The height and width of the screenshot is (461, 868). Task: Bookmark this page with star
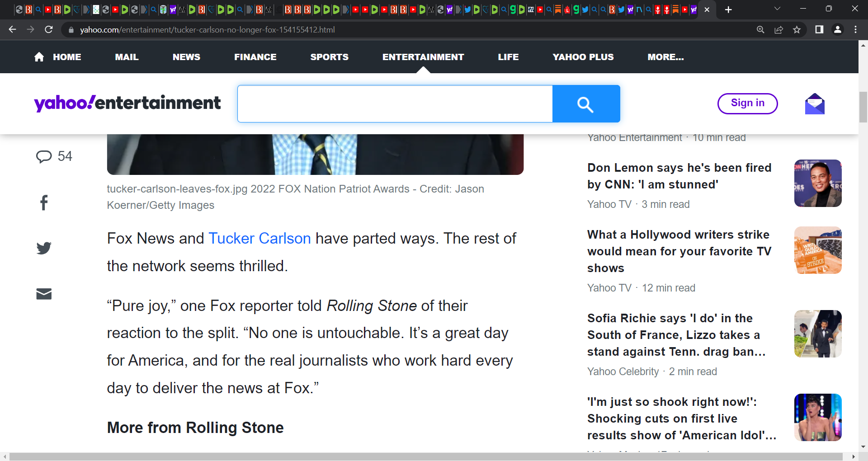[x=797, y=29]
